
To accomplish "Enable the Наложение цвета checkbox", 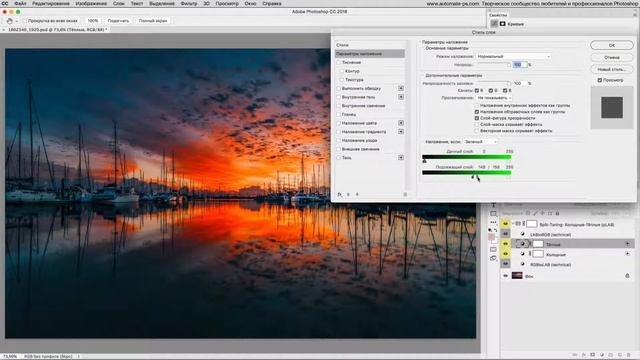I will click(338, 123).
